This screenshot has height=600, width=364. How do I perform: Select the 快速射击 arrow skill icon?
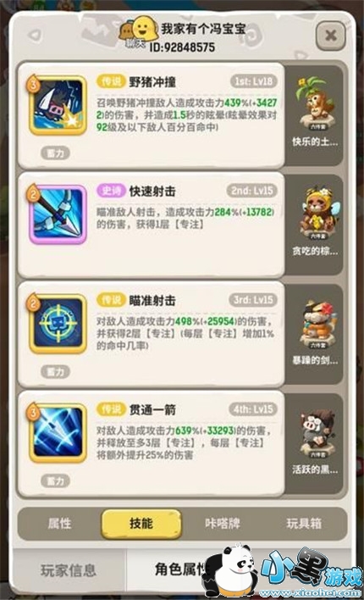[58, 214]
